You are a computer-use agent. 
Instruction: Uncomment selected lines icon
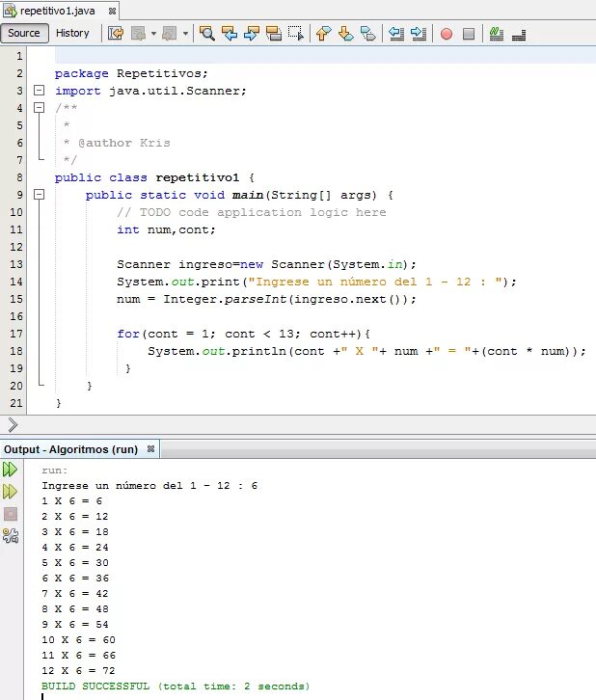point(518,34)
